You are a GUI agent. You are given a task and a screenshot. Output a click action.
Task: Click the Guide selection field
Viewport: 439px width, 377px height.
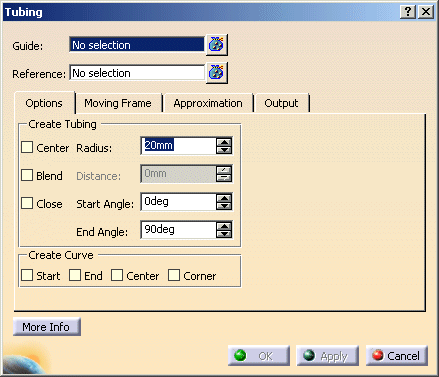pyautogui.click(x=137, y=45)
